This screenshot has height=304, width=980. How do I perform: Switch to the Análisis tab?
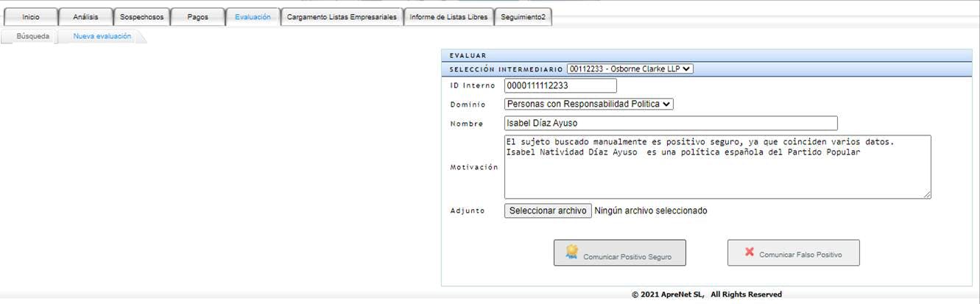click(x=85, y=17)
